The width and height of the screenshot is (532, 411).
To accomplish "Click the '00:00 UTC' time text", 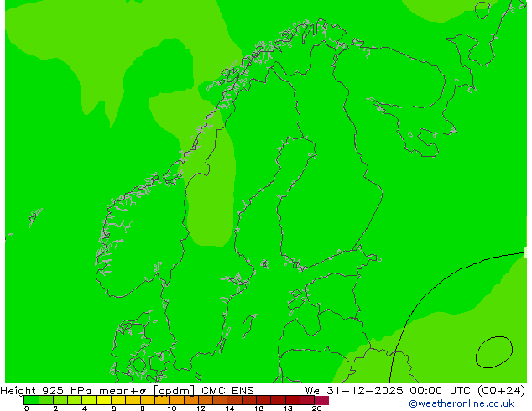I will pyautogui.click(x=441, y=391).
